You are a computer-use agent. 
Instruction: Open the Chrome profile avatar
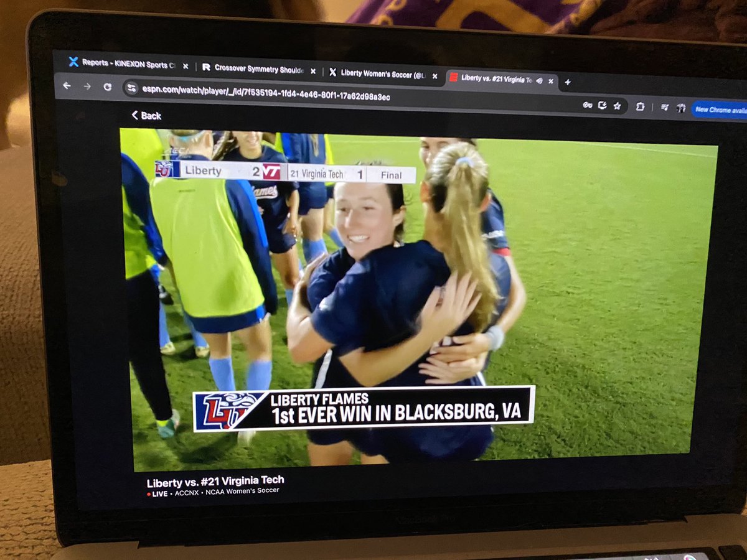(x=681, y=108)
